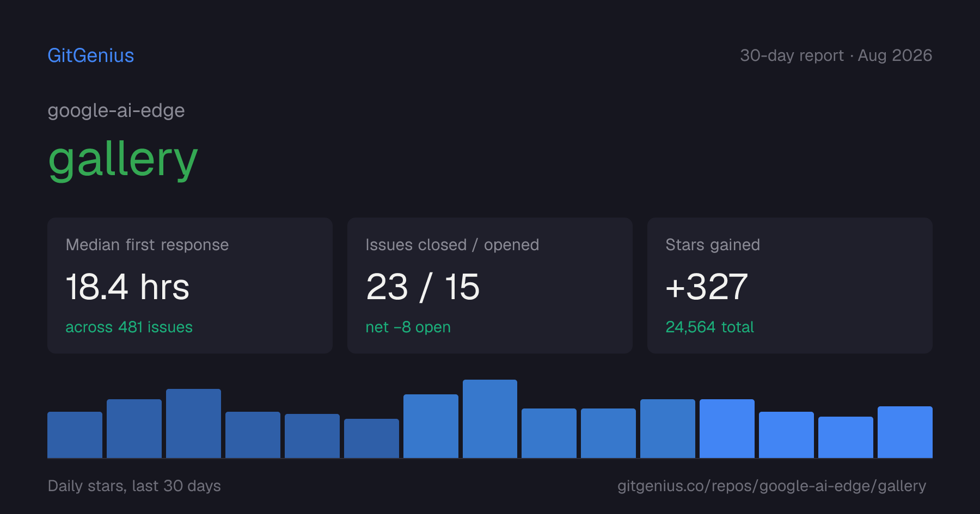Select the "23 / 15" value
The width and height of the screenshot is (980, 514).
click(x=423, y=287)
